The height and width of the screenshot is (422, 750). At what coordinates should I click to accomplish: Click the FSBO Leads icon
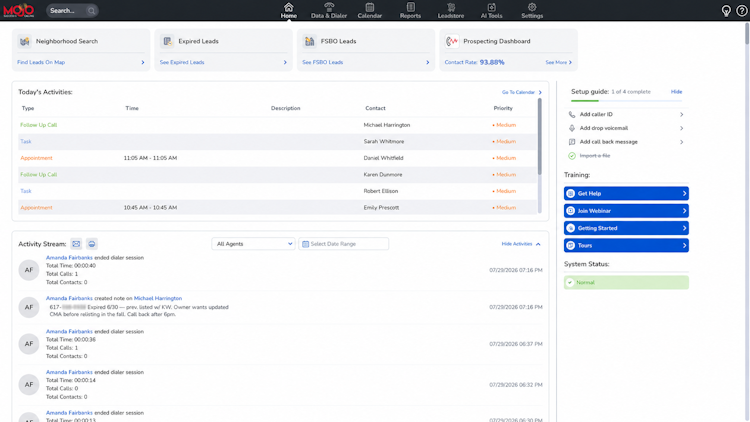click(309, 42)
